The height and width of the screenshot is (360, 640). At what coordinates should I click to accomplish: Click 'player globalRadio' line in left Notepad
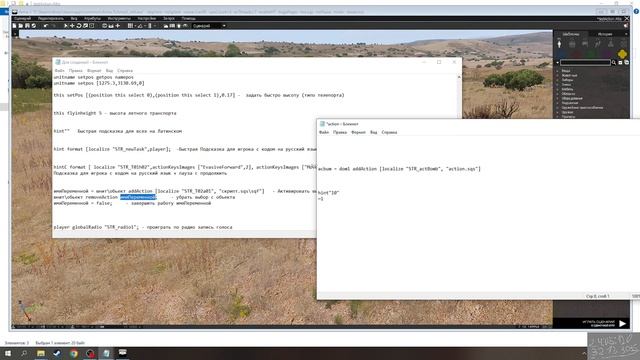click(x=143, y=227)
